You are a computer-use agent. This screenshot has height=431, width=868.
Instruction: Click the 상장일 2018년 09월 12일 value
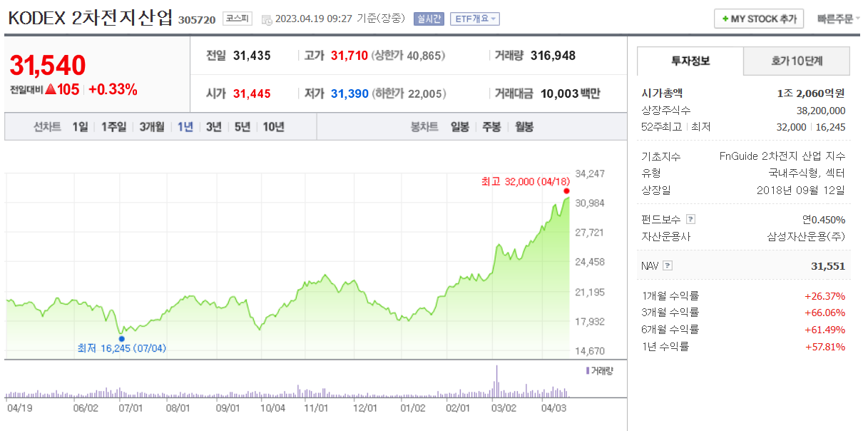pyautogui.click(x=801, y=190)
